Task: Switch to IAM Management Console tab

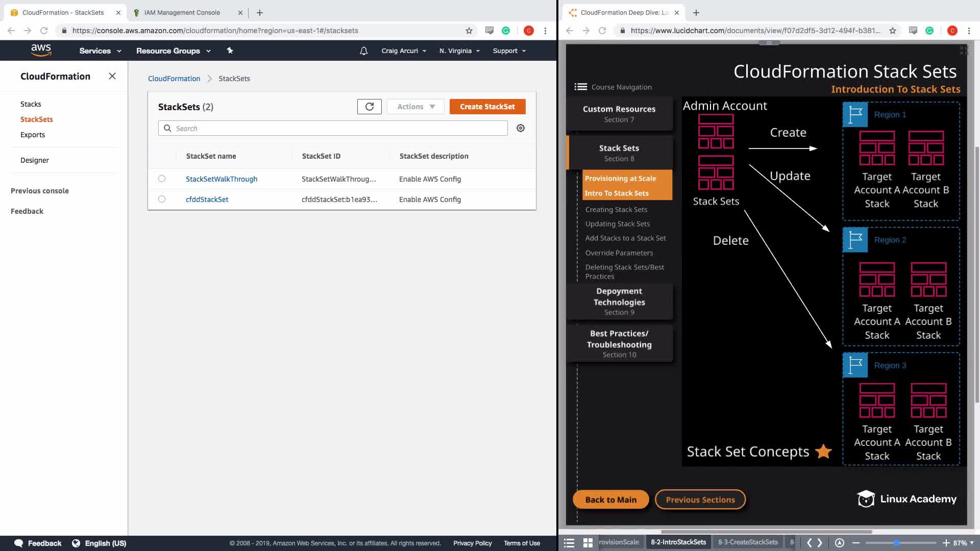Action: click(182, 13)
